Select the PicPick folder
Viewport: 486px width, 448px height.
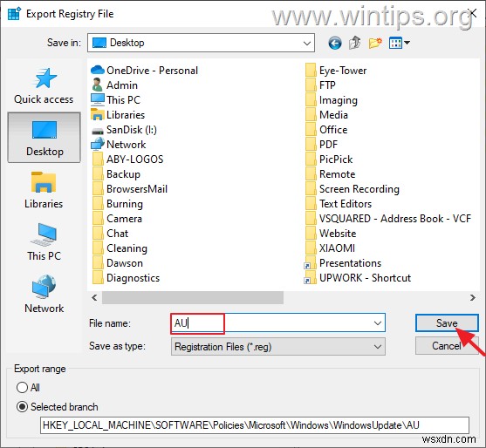pyautogui.click(x=329, y=160)
